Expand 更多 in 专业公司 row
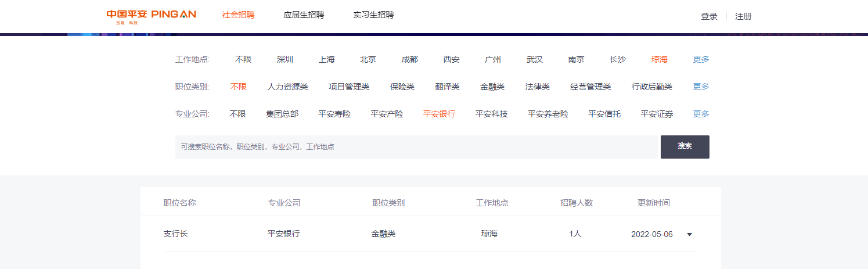This screenshot has width=868, height=269. (701, 114)
